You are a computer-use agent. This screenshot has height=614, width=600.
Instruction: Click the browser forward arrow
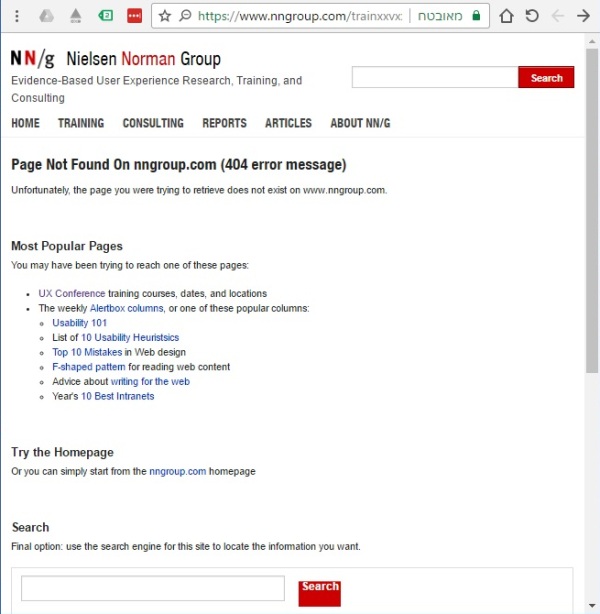pyautogui.click(x=584, y=16)
